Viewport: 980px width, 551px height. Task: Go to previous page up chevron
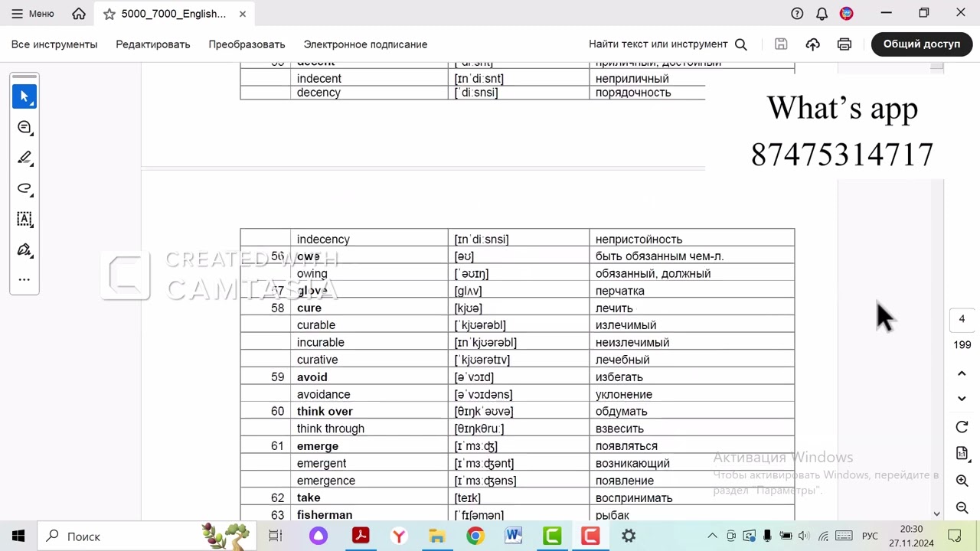click(x=962, y=373)
